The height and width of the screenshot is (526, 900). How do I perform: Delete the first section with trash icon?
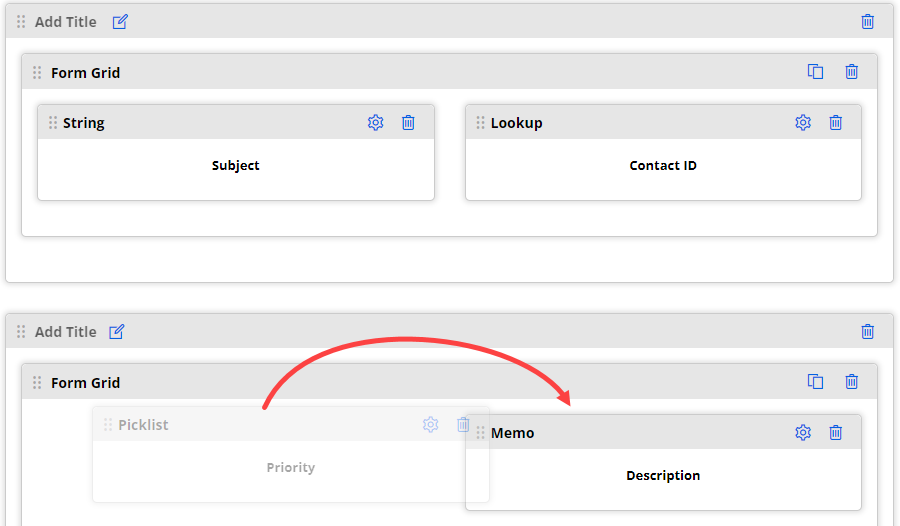(868, 21)
